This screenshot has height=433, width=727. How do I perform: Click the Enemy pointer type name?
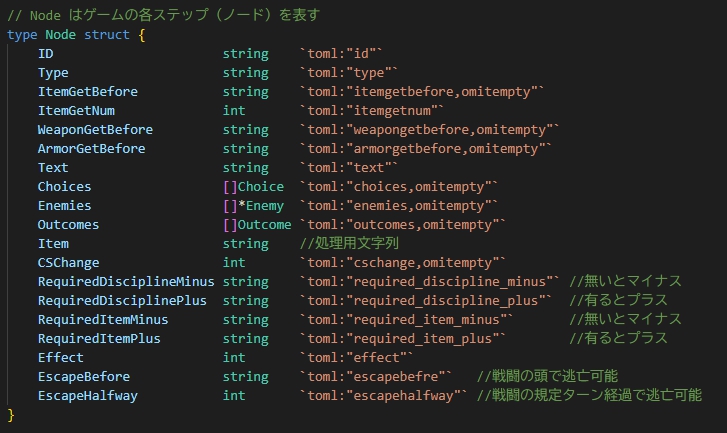point(265,206)
